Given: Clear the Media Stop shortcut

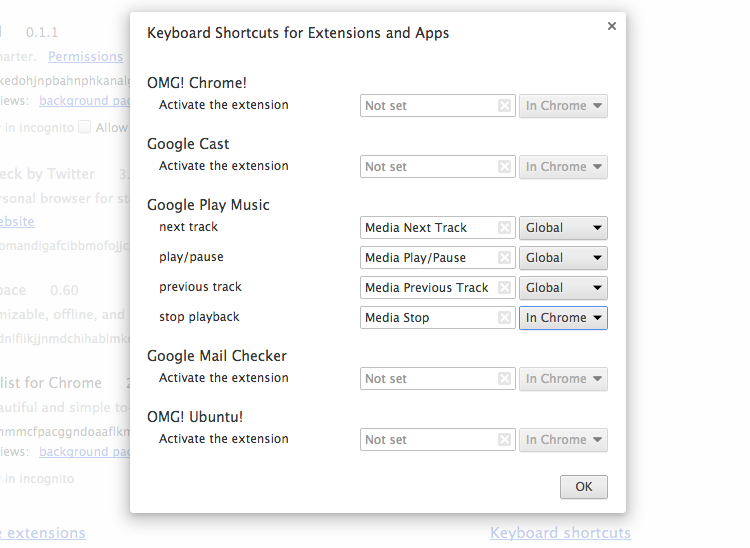Looking at the screenshot, I should (x=505, y=318).
